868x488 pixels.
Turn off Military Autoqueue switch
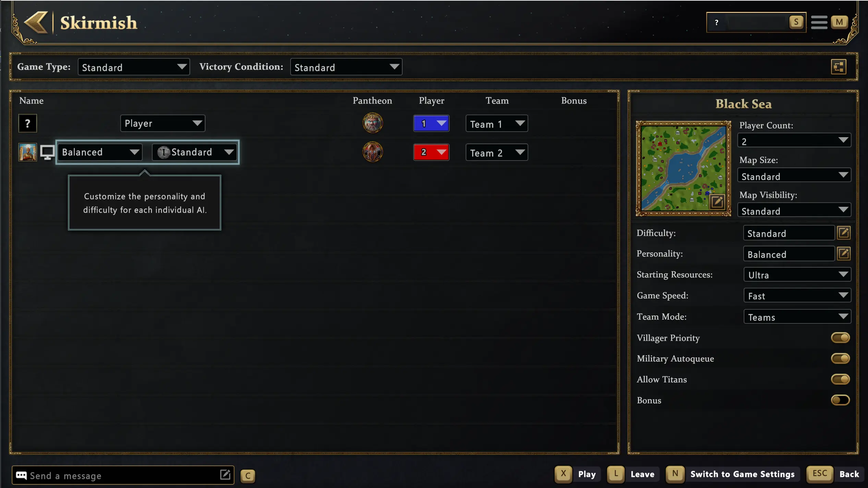pyautogui.click(x=840, y=358)
